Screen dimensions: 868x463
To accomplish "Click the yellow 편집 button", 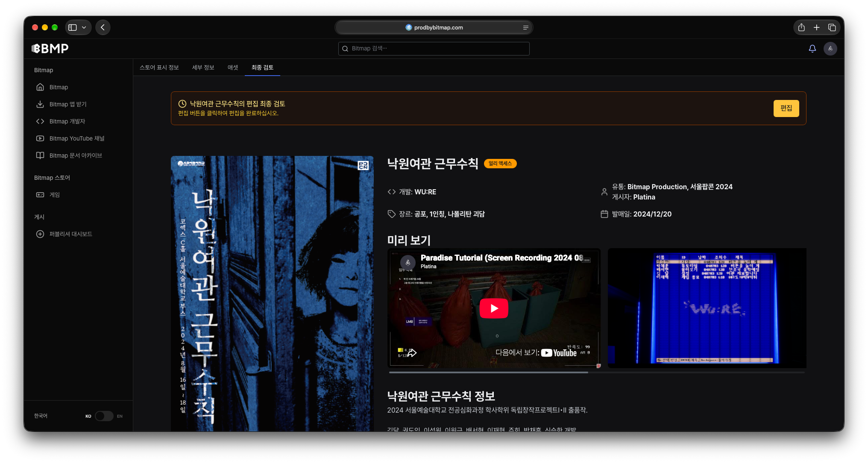I will [786, 108].
